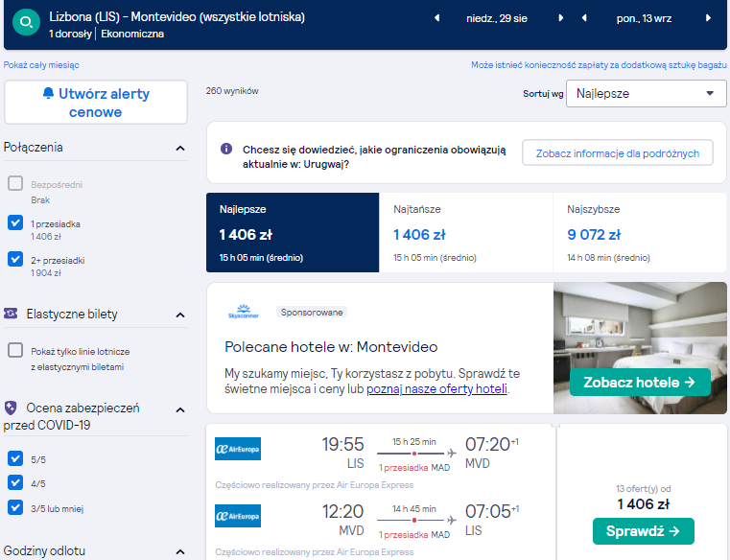
Task: Click the bell icon for price alerts
Action: tap(48, 93)
